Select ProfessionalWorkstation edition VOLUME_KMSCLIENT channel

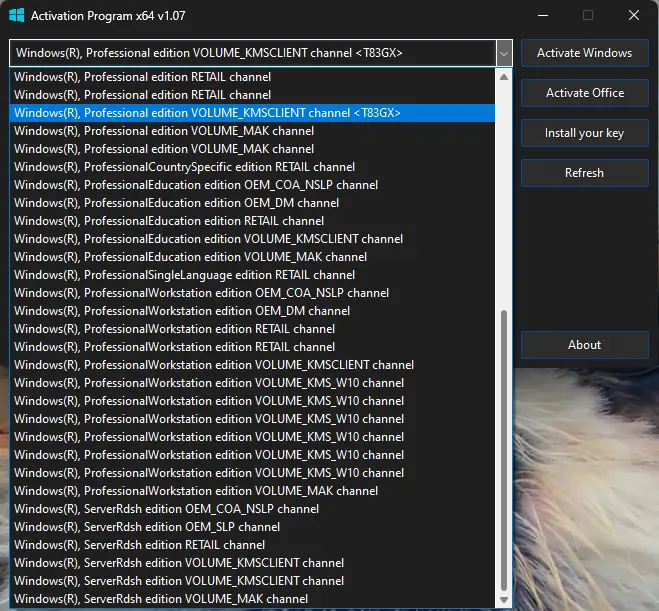pyautogui.click(x=252, y=365)
